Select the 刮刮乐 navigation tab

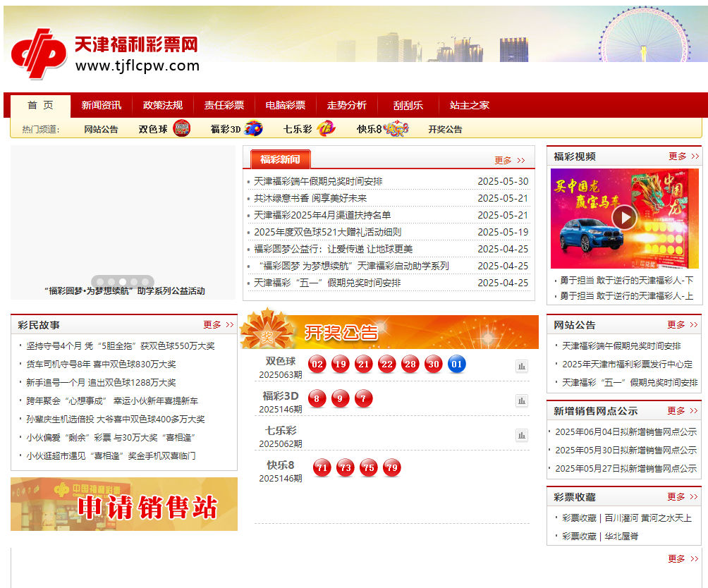click(406, 104)
